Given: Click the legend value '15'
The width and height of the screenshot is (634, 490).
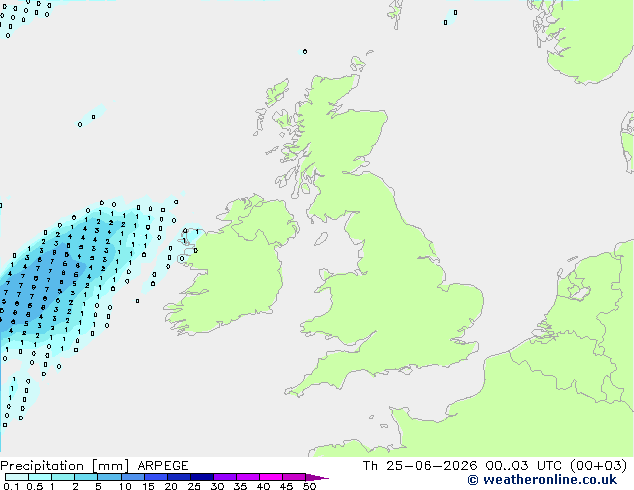Looking at the screenshot, I should click(x=148, y=486).
